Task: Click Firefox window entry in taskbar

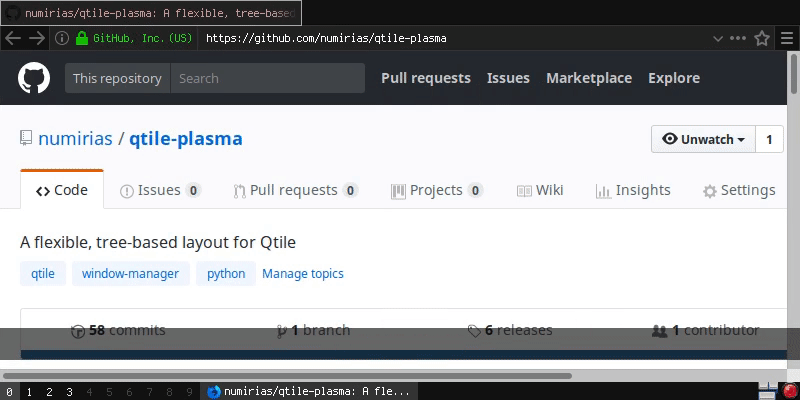Action: coord(309,392)
